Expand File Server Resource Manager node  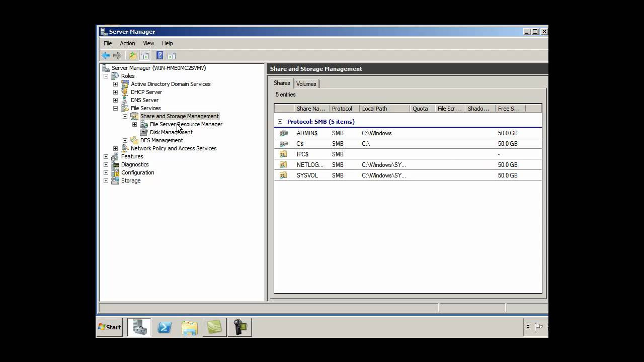pos(134,124)
